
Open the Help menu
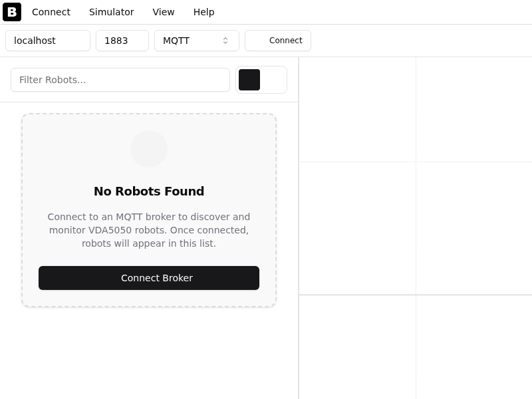[x=203, y=12]
